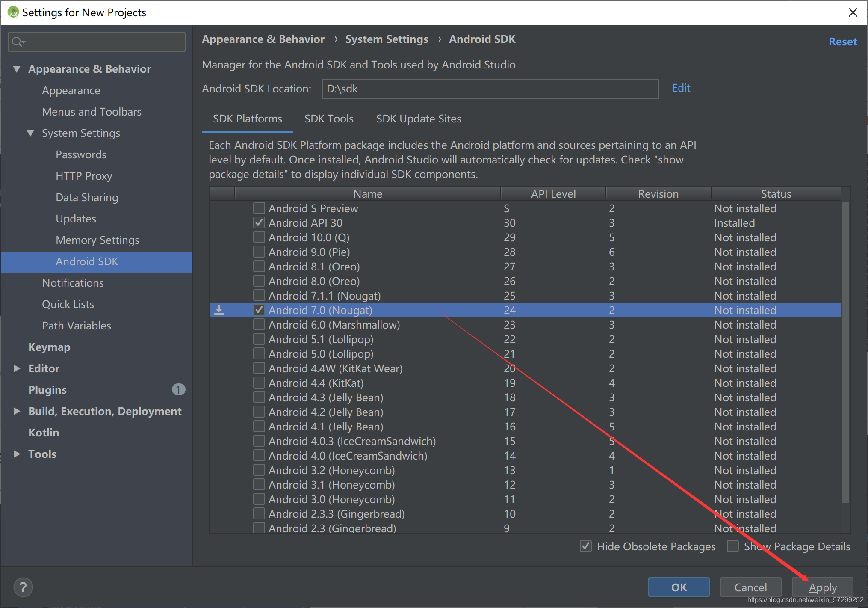Collapse the System Settings tree node

[30, 133]
